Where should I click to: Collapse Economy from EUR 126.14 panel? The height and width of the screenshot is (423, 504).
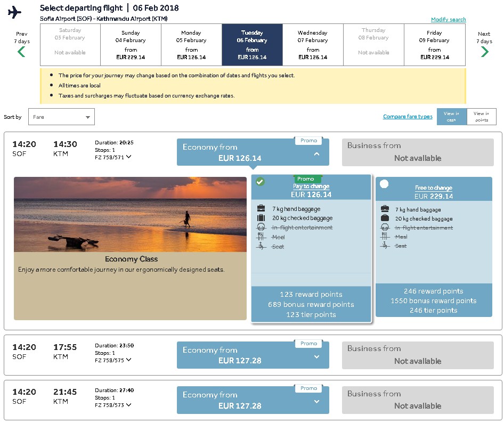[316, 154]
